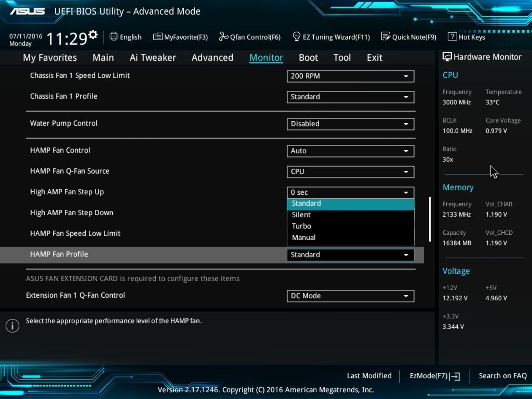The width and height of the screenshot is (532, 399).
Task: Open High AMP Fan Step Up dropdown
Action: point(350,192)
